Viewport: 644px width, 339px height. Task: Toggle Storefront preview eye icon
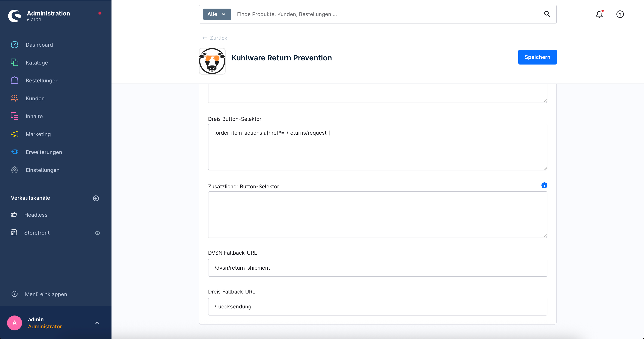click(x=97, y=233)
